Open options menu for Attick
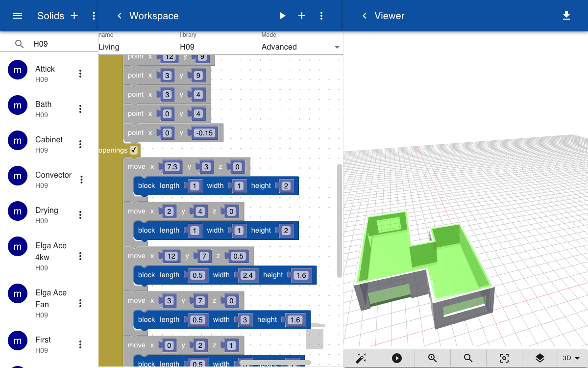The image size is (588, 368). pyautogui.click(x=80, y=74)
